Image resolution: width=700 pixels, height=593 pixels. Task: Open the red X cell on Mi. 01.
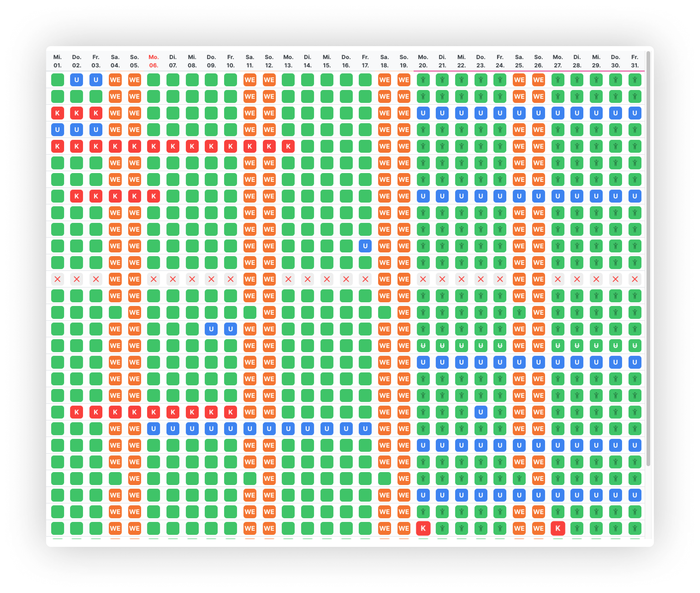coord(57,279)
